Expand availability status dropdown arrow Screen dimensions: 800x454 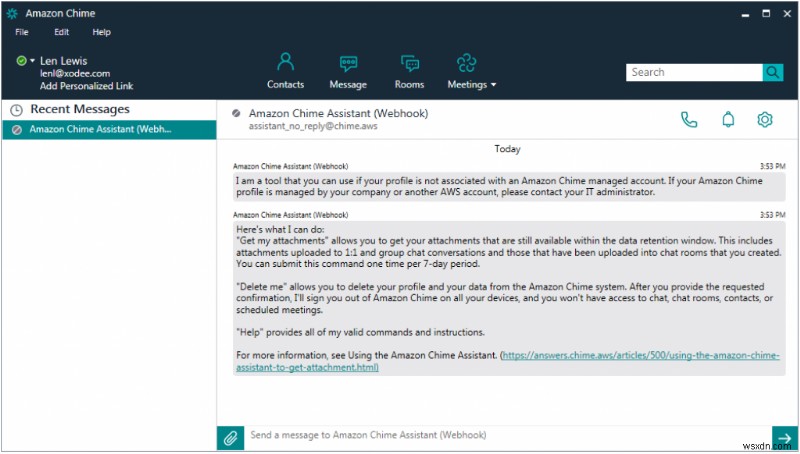coord(33,61)
